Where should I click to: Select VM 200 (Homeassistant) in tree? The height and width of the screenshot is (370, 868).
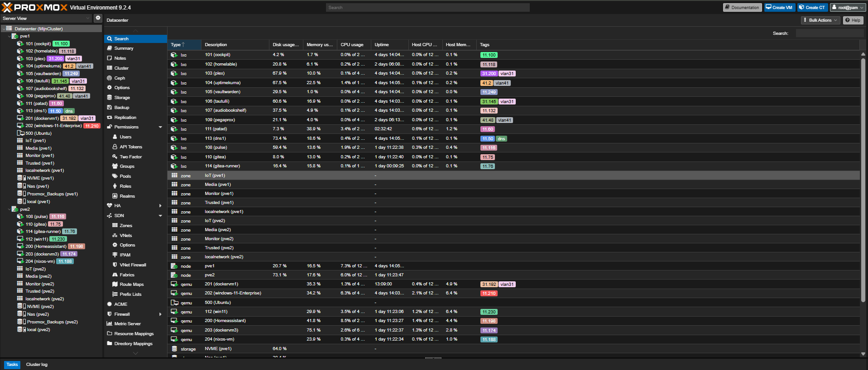point(46,247)
